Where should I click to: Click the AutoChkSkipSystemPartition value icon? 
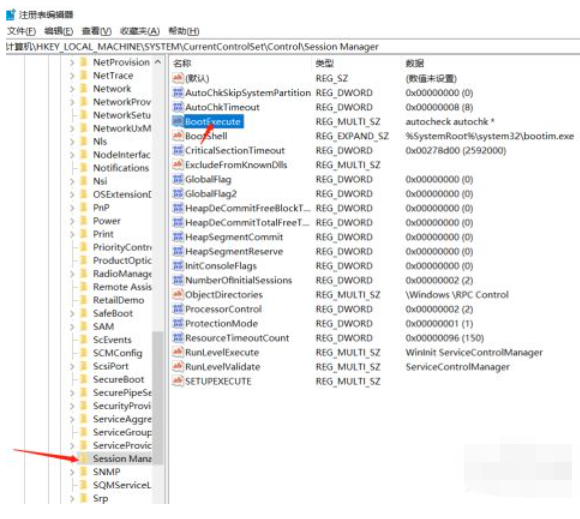(x=178, y=92)
